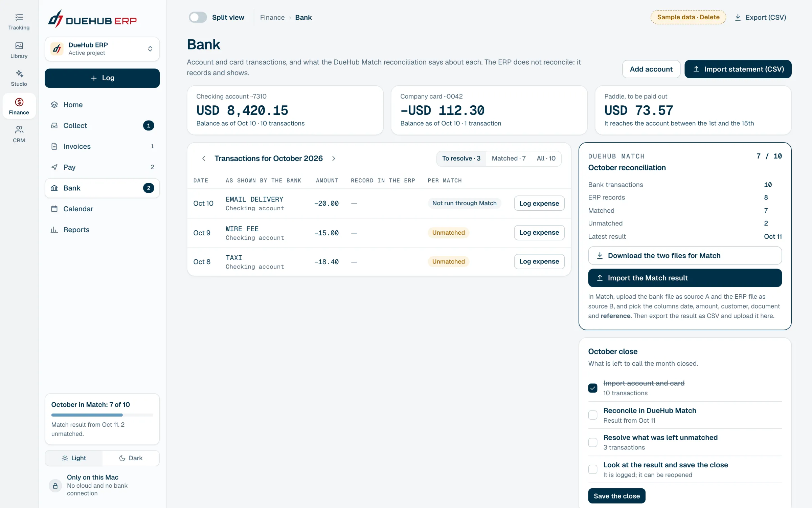The image size is (812, 508).
Task: Click the Bank building icon
Action: click(x=54, y=188)
